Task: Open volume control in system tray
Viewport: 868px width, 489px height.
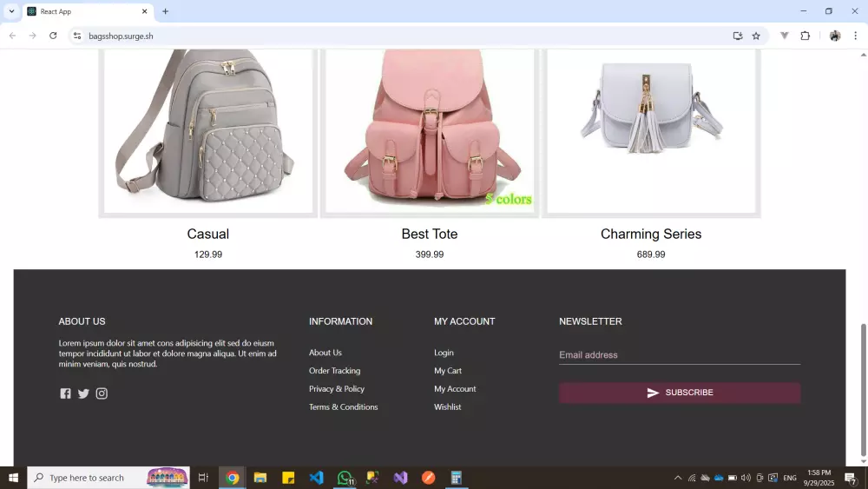Action: (x=746, y=478)
